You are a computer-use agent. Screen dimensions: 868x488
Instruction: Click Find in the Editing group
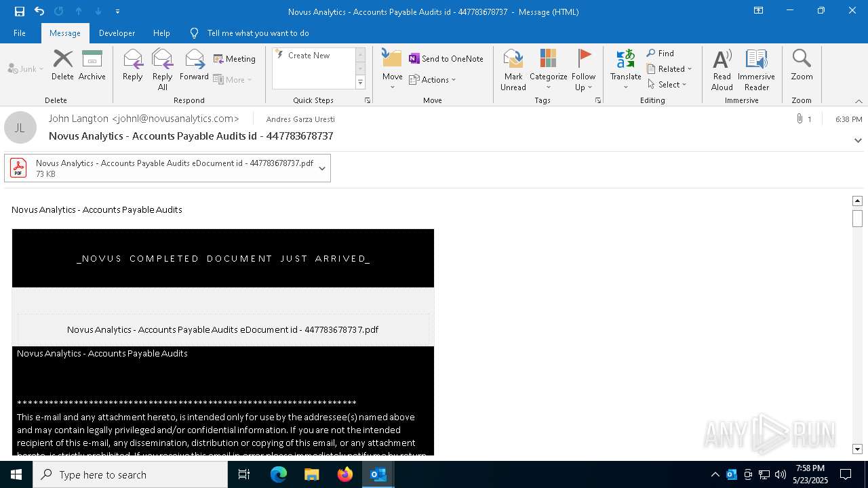coord(660,54)
